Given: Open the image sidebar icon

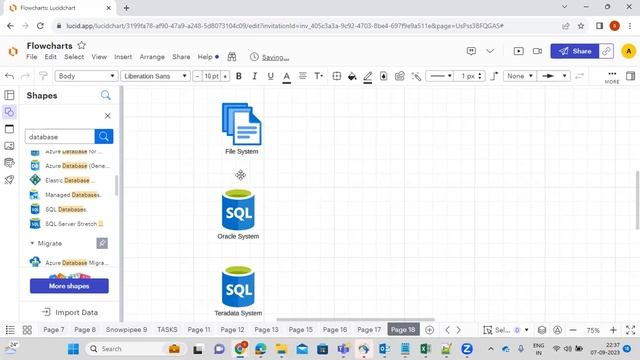Looking at the screenshot, I should (9, 146).
